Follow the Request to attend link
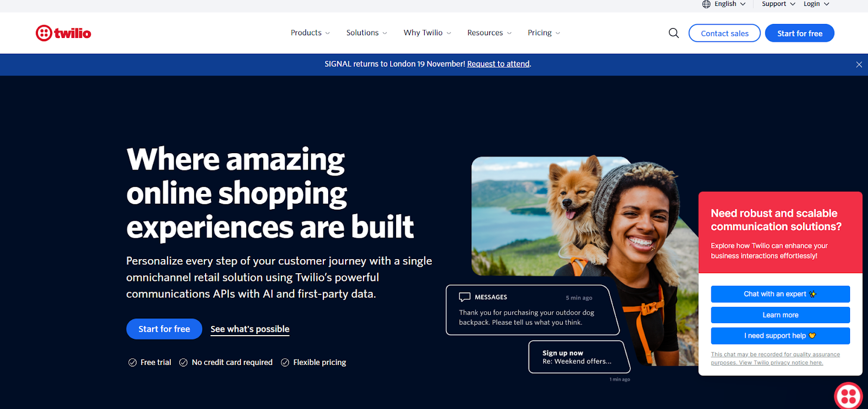Screen dimensions: 868x409 click(x=498, y=64)
